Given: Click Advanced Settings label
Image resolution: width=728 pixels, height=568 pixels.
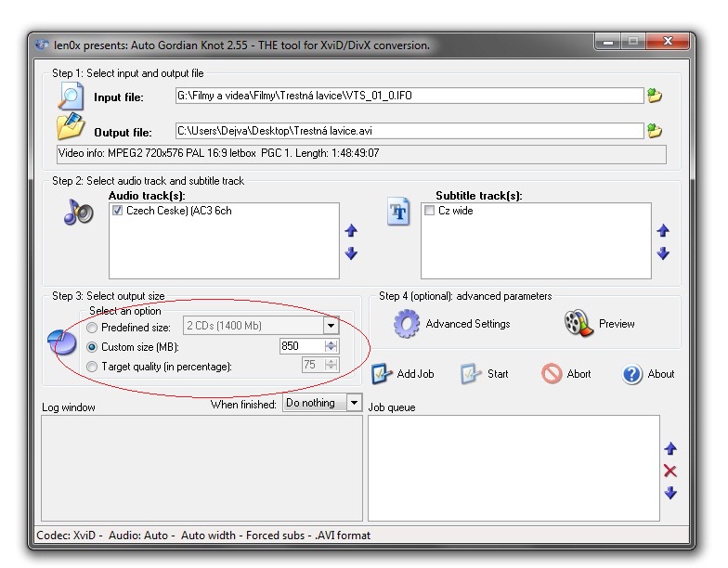Looking at the screenshot, I should (x=468, y=324).
